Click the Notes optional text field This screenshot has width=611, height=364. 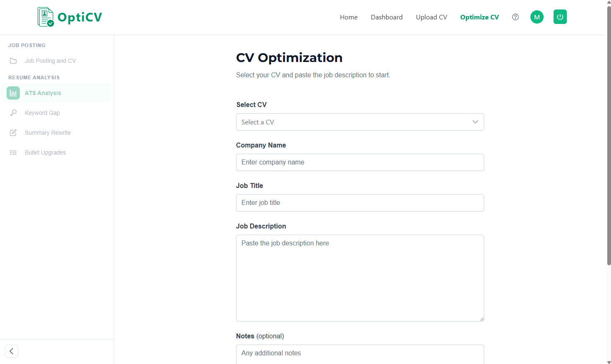point(360,354)
